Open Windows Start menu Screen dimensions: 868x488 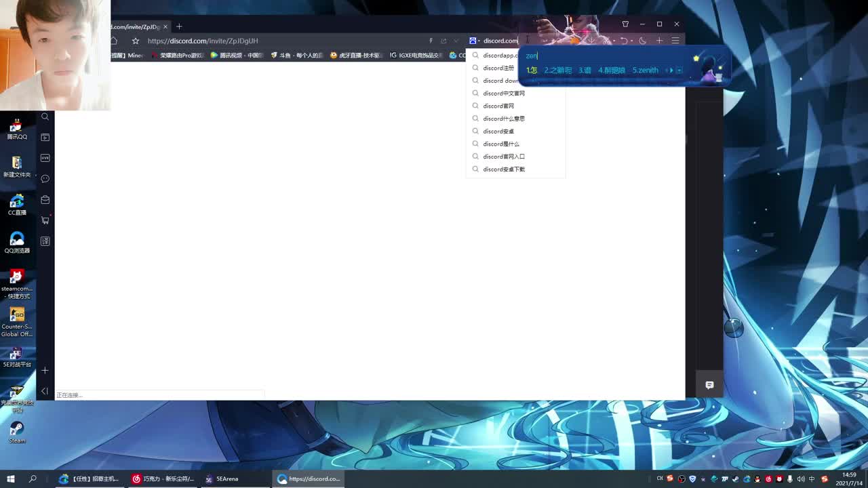(x=11, y=479)
